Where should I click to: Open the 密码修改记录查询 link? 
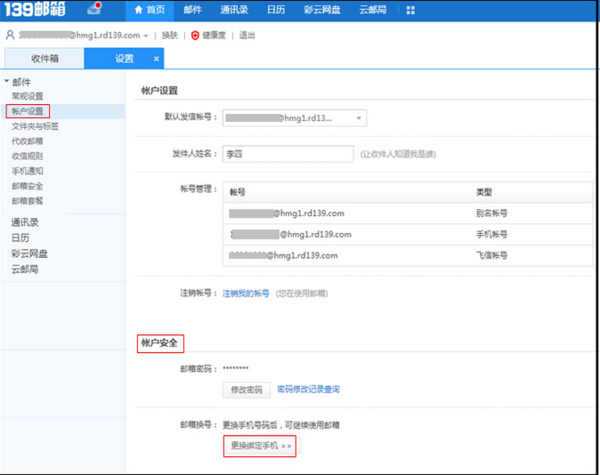pyautogui.click(x=308, y=390)
